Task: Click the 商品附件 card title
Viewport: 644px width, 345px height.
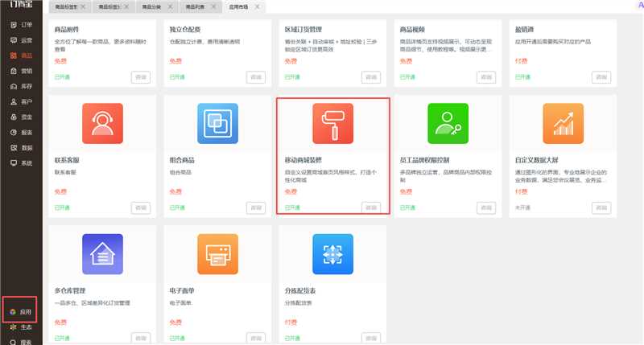Action: (67, 30)
